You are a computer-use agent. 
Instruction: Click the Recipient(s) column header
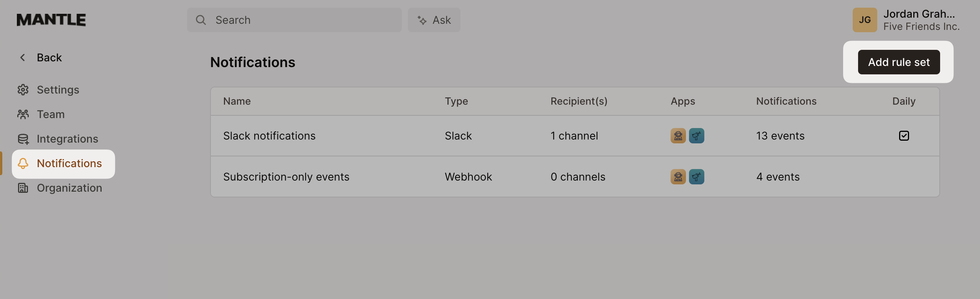579,101
